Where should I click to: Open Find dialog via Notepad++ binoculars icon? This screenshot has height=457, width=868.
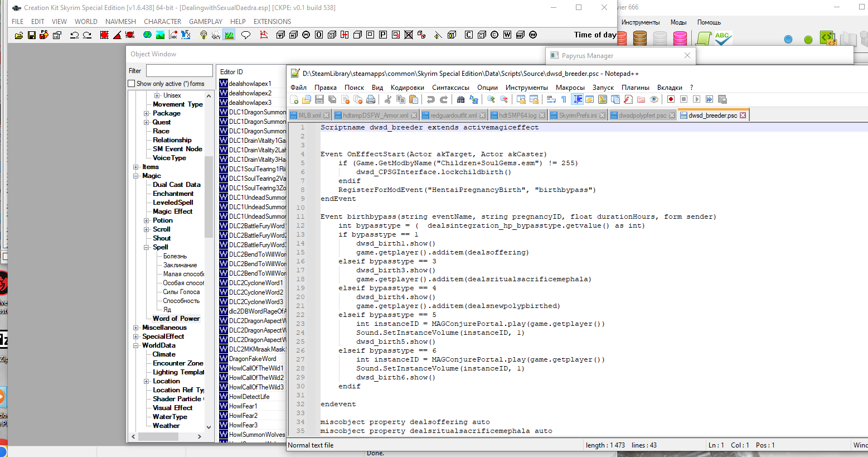(x=460, y=99)
